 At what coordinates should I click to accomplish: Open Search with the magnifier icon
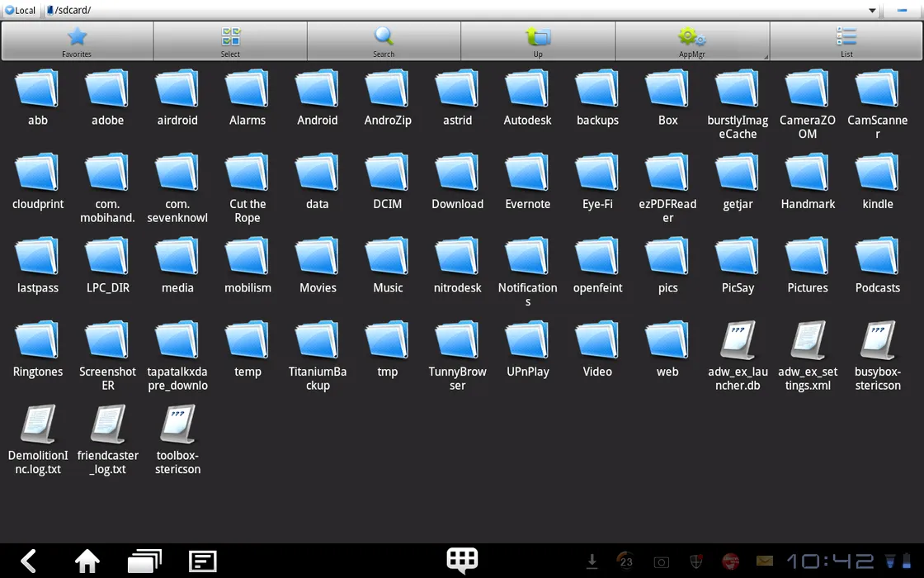click(x=384, y=40)
